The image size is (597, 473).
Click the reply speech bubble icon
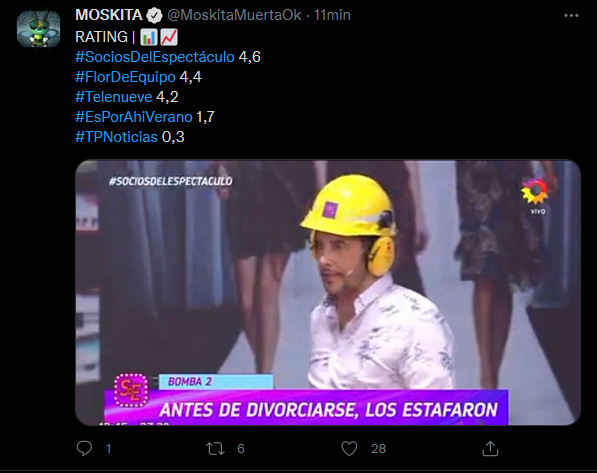[84, 448]
